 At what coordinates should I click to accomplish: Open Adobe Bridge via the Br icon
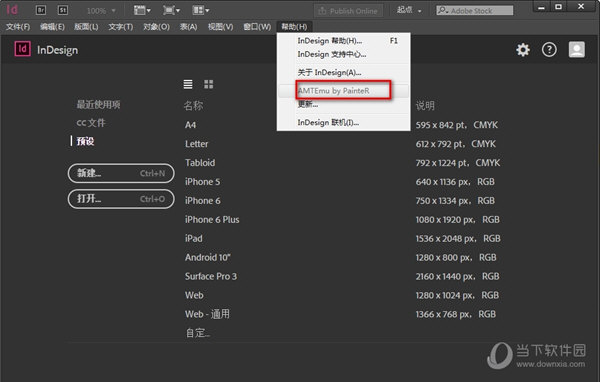coord(41,10)
